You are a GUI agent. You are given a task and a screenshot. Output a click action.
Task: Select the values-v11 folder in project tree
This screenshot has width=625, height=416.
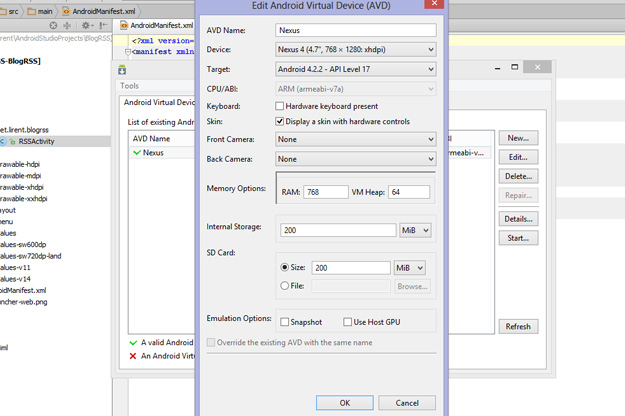tap(15, 267)
